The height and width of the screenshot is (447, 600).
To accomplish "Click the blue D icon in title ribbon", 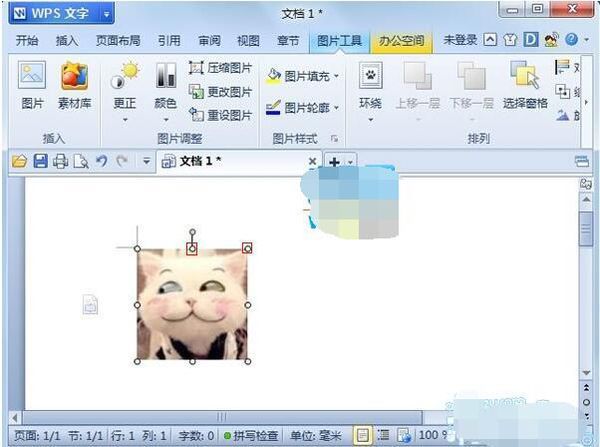I will (x=531, y=39).
